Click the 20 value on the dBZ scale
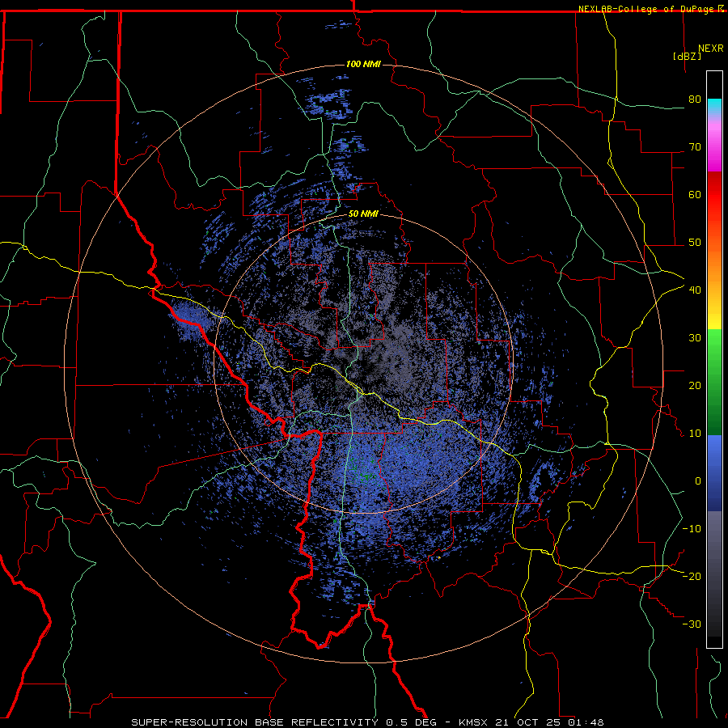Viewport: 728px width, 728px height. point(695,386)
